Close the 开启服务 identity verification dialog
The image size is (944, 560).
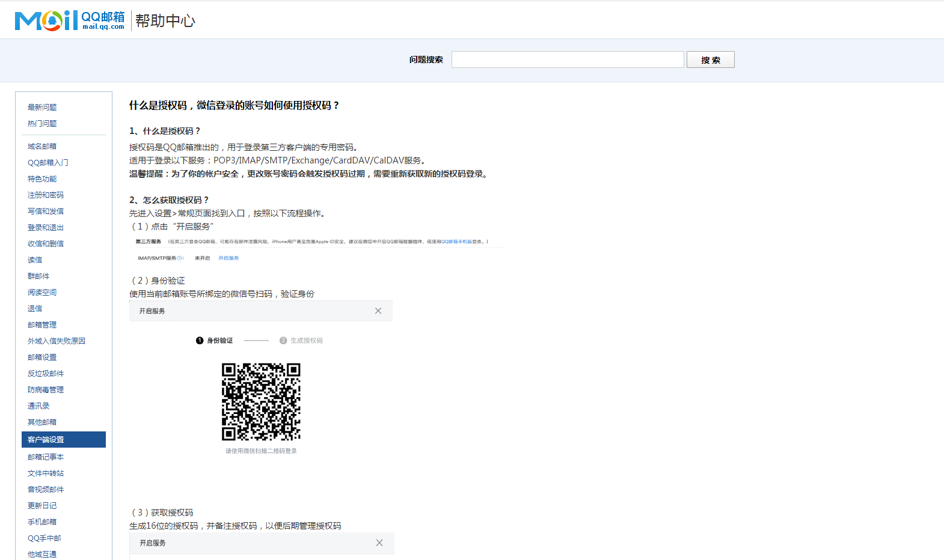378,311
